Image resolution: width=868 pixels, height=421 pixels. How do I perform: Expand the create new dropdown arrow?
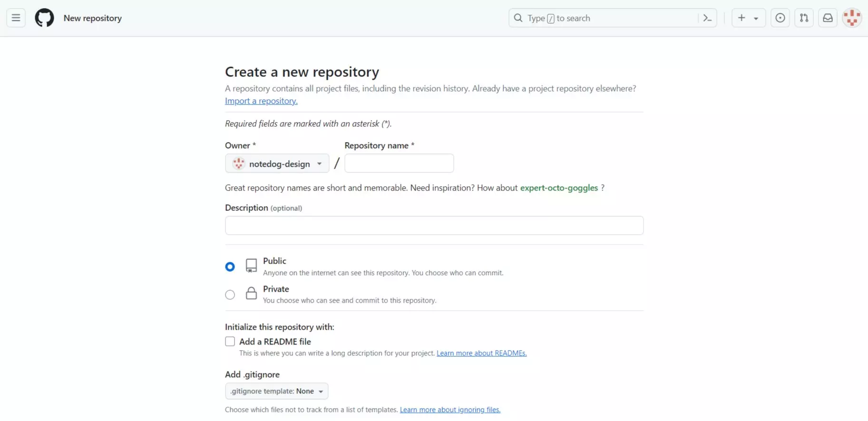756,19
